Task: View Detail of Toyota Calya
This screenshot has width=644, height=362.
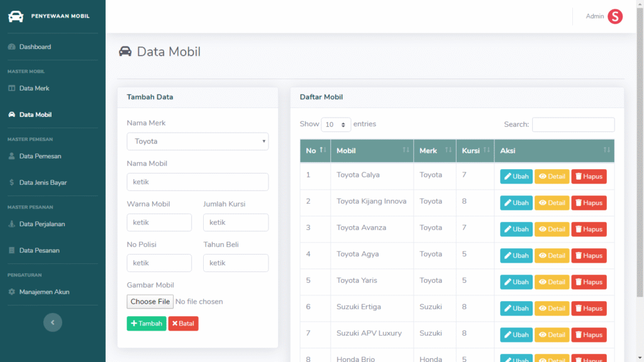Action: point(552,177)
